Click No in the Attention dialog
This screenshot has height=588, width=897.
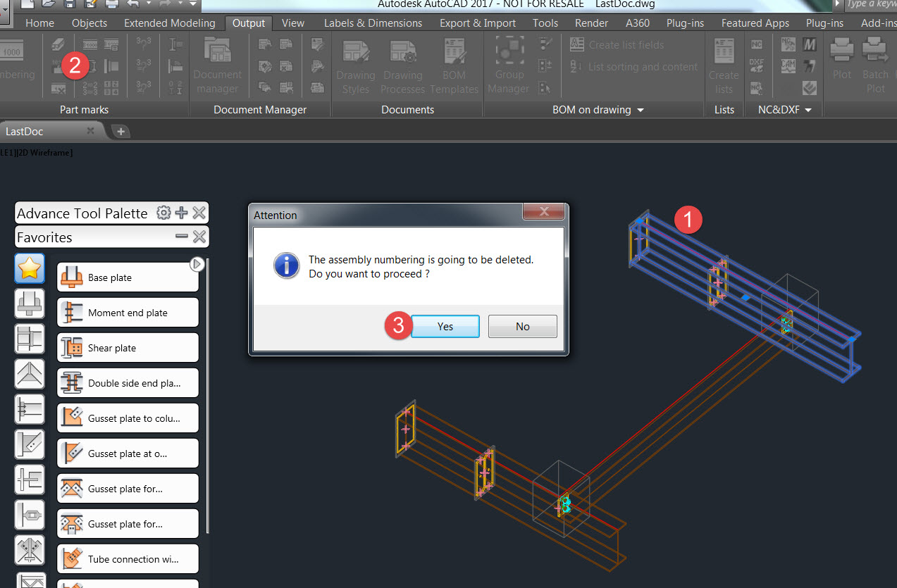point(522,327)
